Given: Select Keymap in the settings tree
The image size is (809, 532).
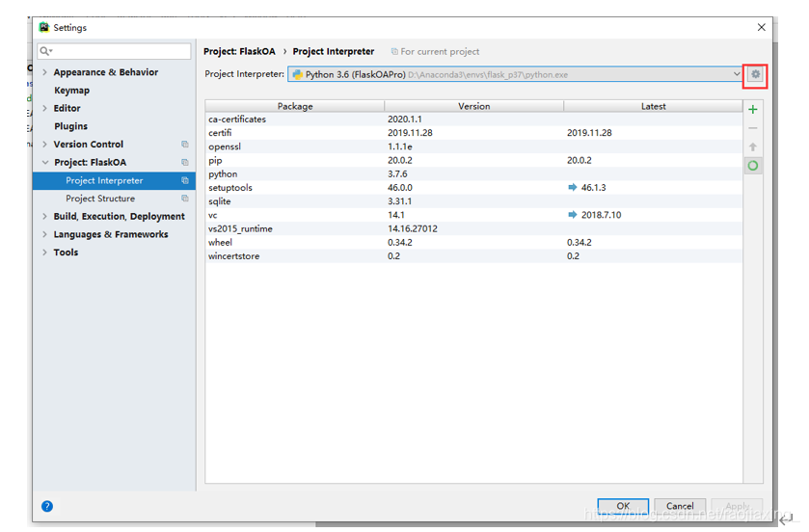Looking at the screenshot, I should (x=71, y=91).
